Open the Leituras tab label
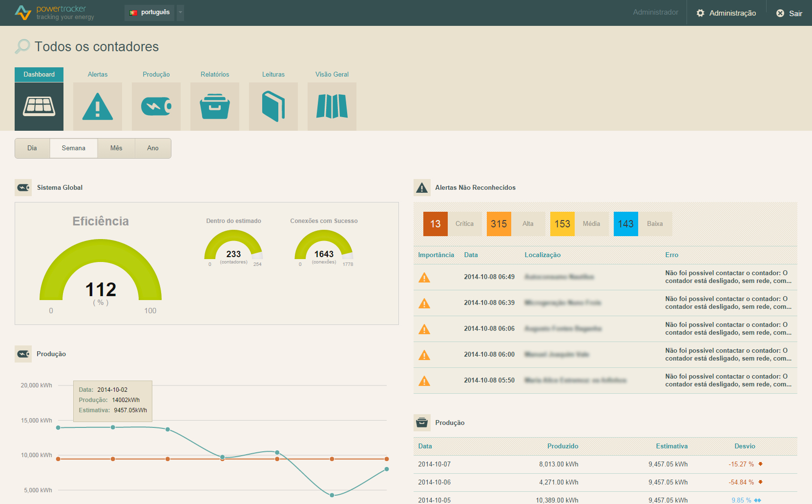 273,75
